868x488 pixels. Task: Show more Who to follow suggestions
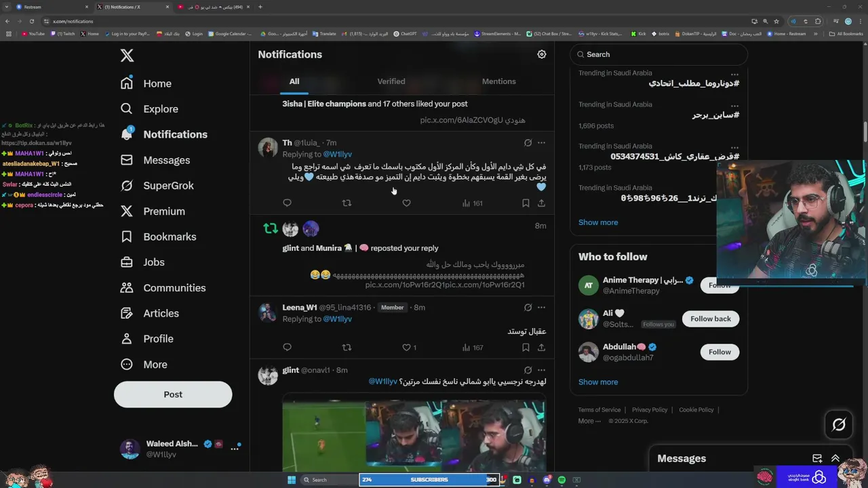598,382
